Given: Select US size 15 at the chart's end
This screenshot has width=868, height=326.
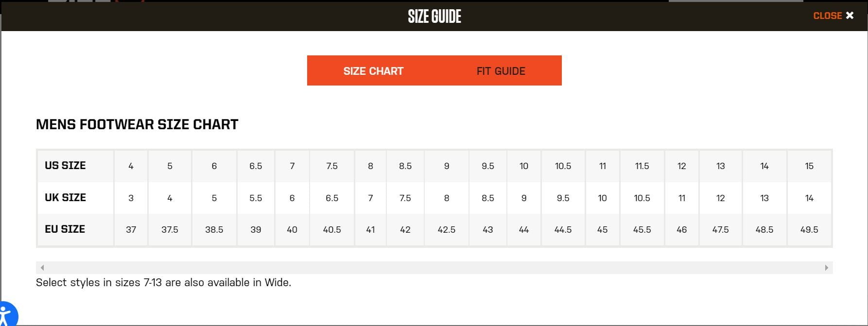Looking at the screenshot, I should (809, 166).
